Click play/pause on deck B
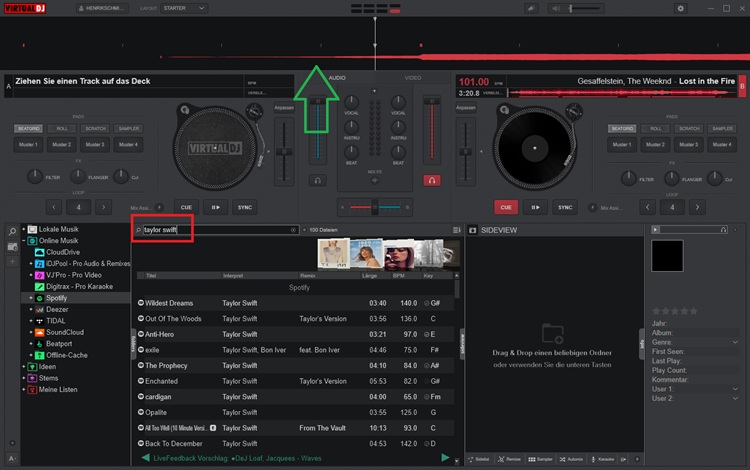Viewport: 750px width, 470px height. point(536,208)
